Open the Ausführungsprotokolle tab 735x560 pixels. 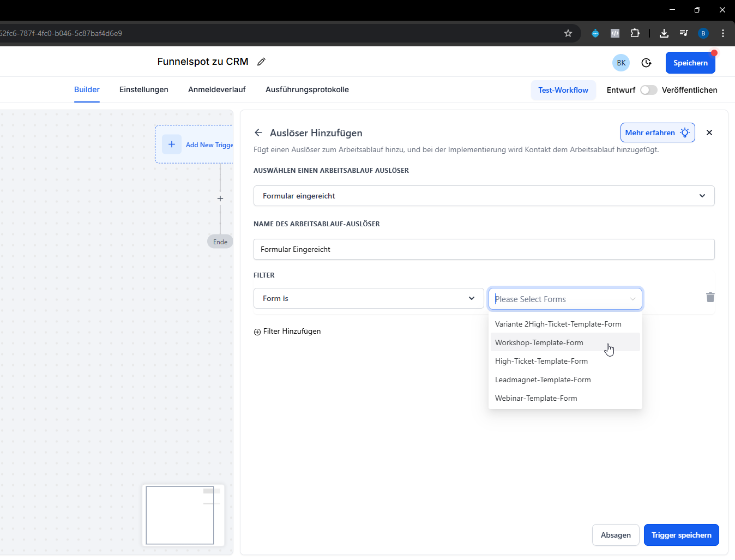point(307,89)
